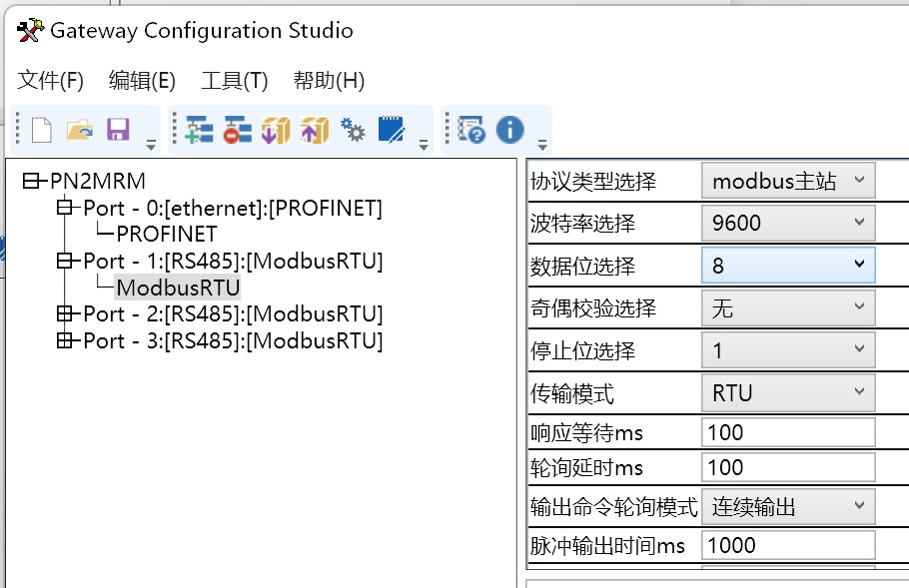Click the 脉冲输出时间ms label
The height and width of the screenshot is (588, 909).
click(607, 546)
